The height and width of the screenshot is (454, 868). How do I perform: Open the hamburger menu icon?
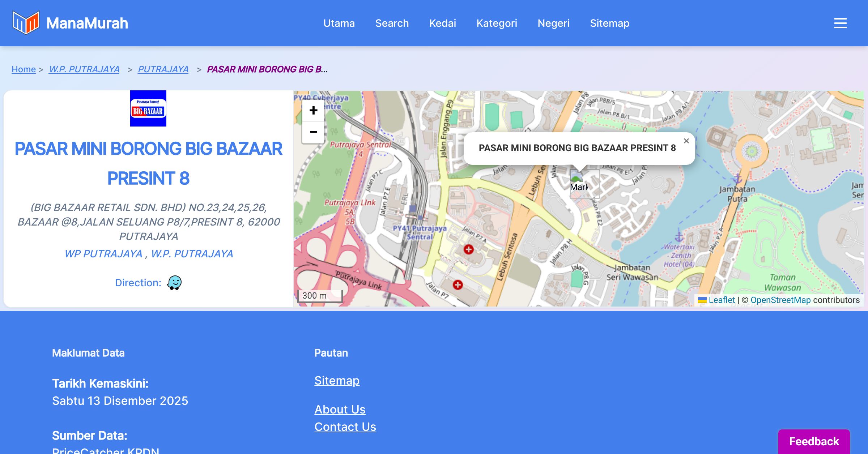click(x=840, y=23)
